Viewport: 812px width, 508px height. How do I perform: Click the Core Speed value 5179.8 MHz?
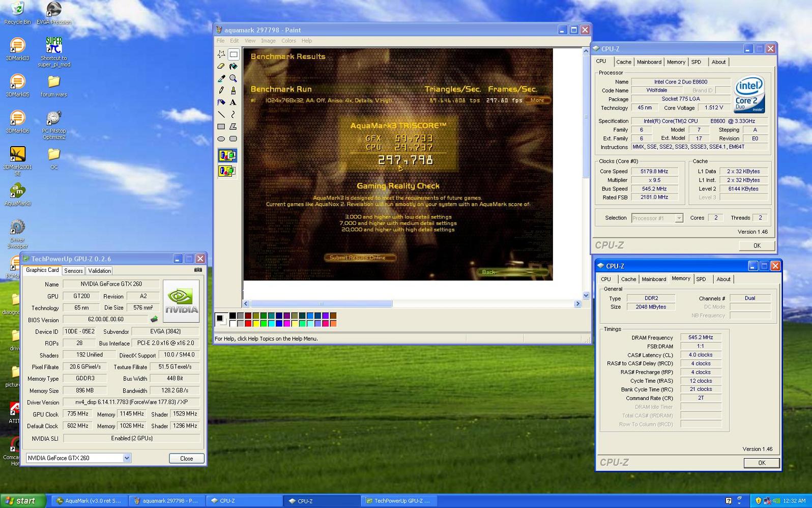654,172
